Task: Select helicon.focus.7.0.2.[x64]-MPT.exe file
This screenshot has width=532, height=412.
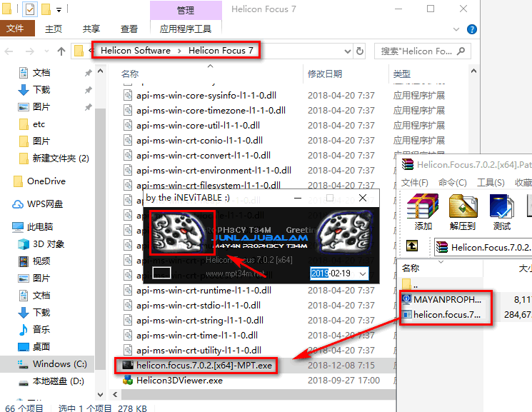Action: coord(204,366)
